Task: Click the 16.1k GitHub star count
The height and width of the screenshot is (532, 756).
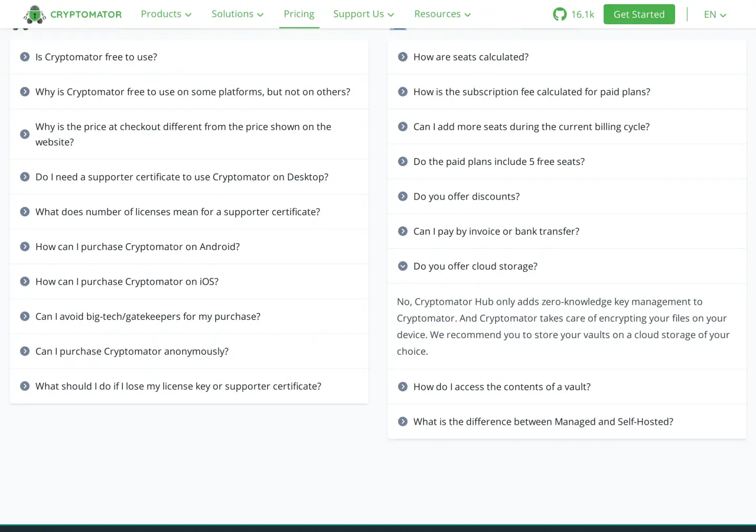Action: tap(583, 15)
